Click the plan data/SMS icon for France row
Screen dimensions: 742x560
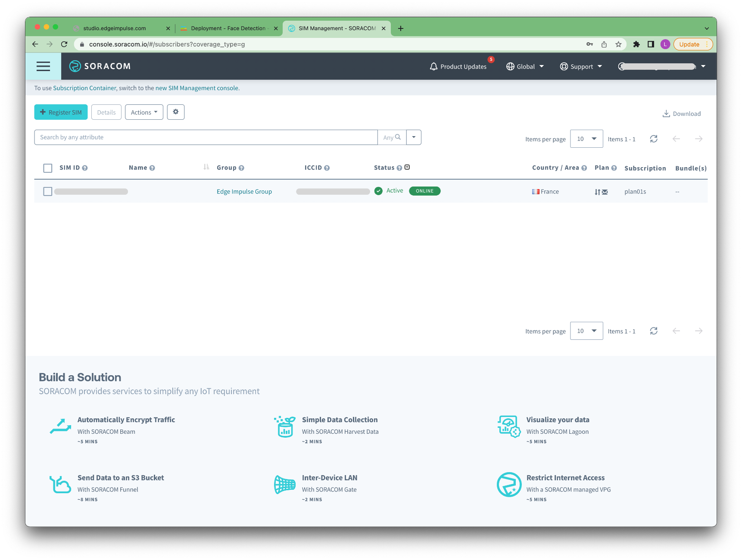601,192
